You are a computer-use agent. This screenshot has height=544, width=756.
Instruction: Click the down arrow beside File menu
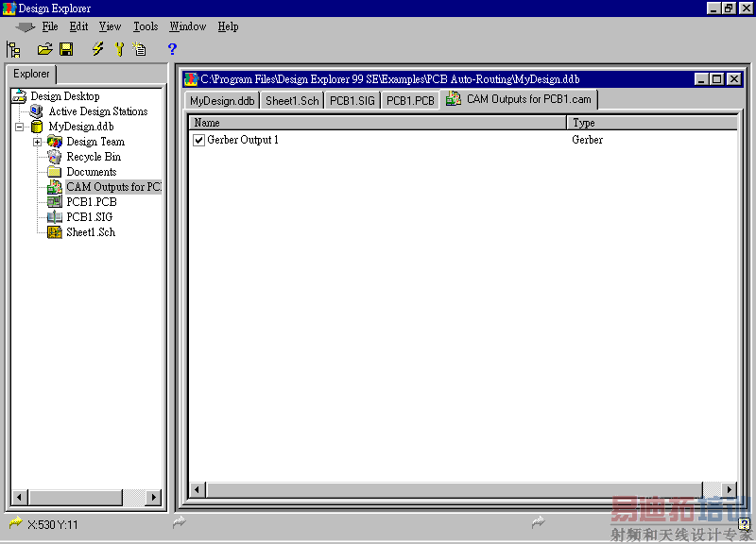(25, 27)
